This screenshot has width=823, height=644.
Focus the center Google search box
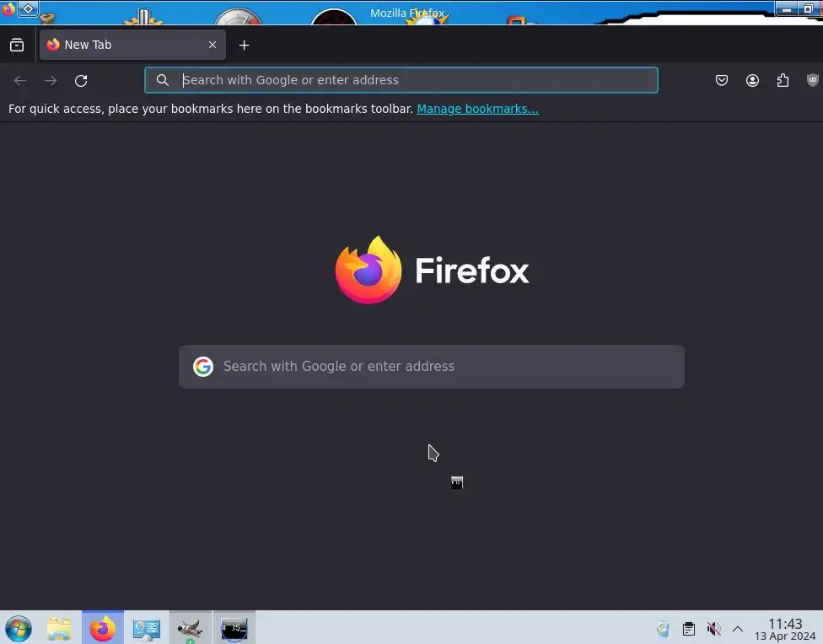(432, 367)
